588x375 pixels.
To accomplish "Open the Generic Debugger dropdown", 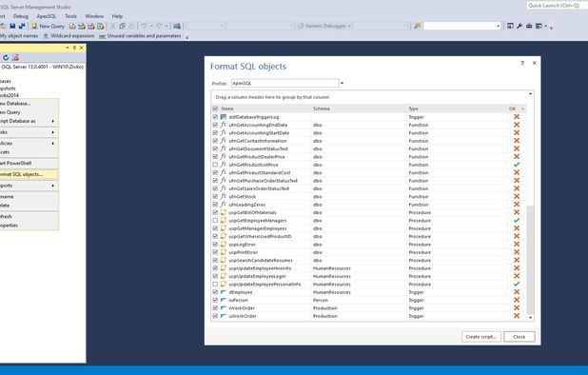I will click(349, 26).
